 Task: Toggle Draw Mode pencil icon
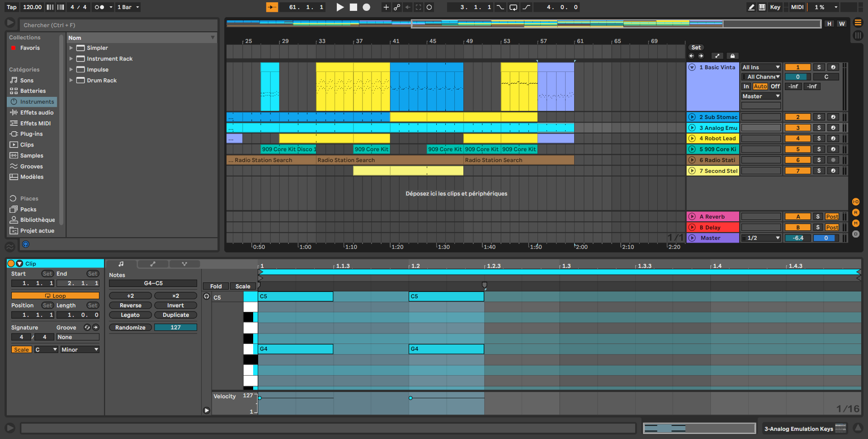[751, 7]
